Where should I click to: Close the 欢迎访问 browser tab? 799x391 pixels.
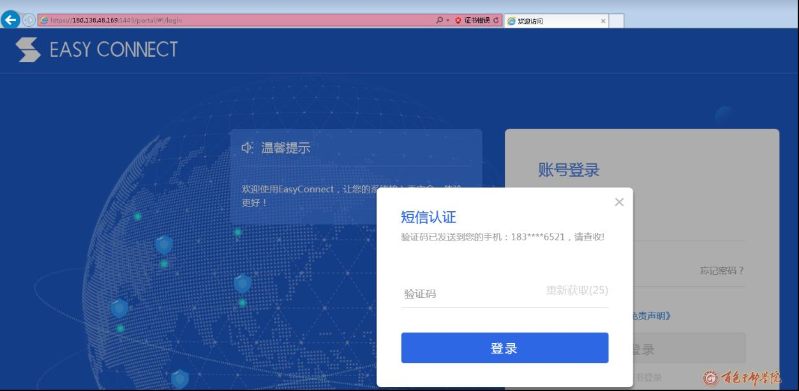coord(603,21)
